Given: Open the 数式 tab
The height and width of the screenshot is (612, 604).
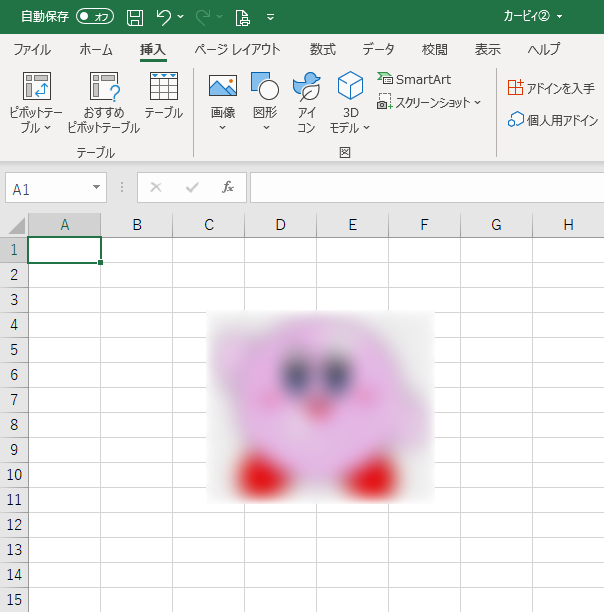Looking at the screenshot, I should (323, 50).
